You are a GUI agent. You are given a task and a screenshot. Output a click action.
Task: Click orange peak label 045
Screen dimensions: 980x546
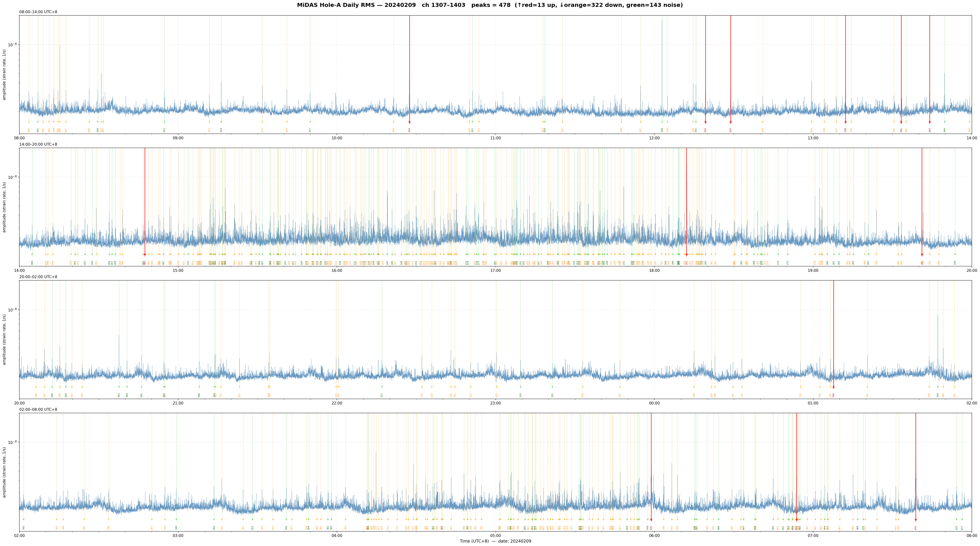[969, 130]
